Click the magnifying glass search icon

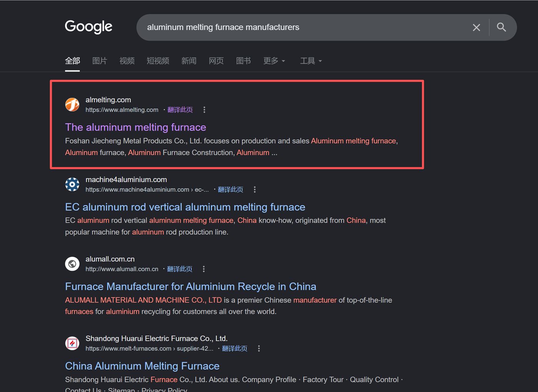point(501,27)
